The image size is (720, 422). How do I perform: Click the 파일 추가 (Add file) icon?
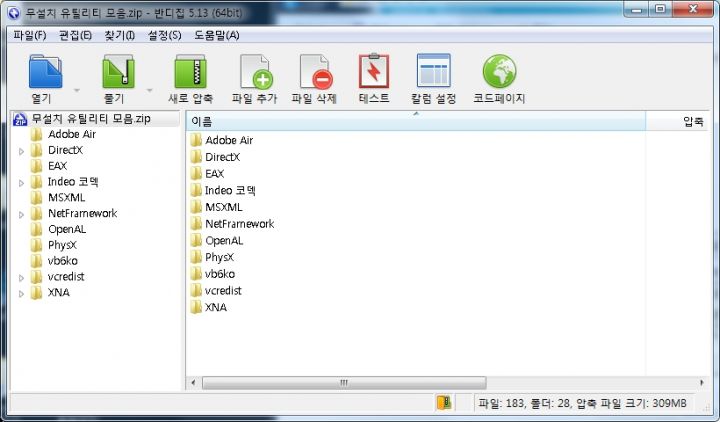(256, 73)
